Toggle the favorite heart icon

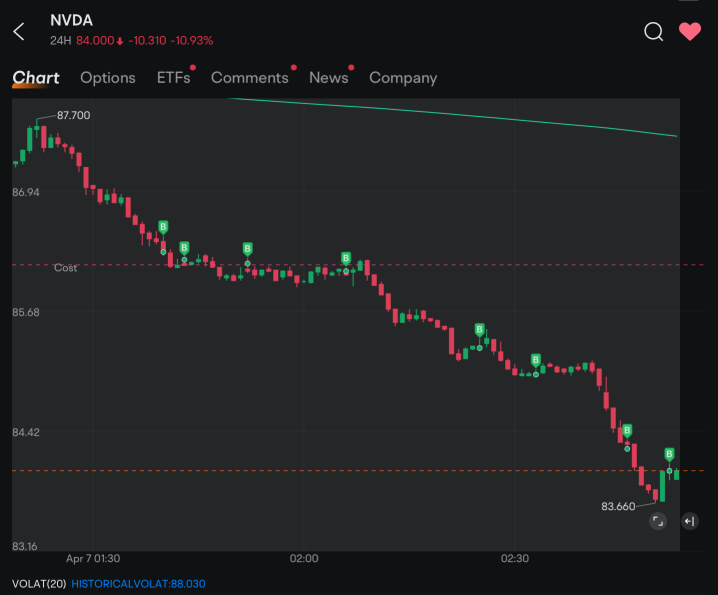[690, 31]
